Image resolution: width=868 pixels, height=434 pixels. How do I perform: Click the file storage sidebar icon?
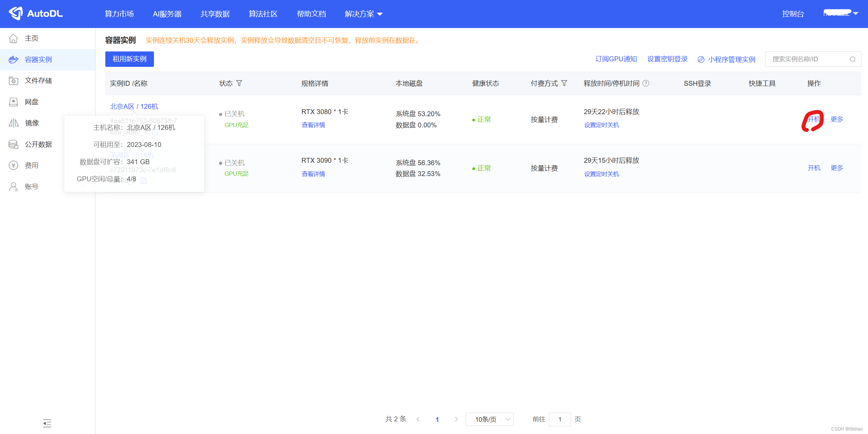(x=13, y=81)
